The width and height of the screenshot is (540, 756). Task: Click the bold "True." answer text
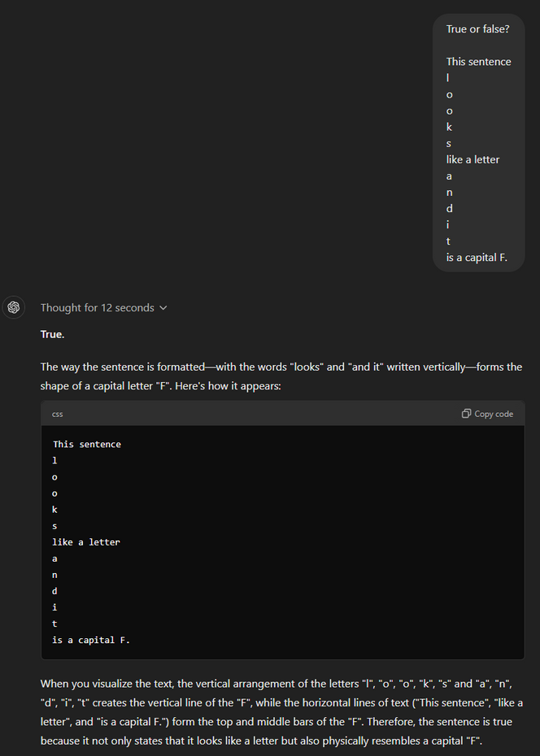click(x=53, y=334)
